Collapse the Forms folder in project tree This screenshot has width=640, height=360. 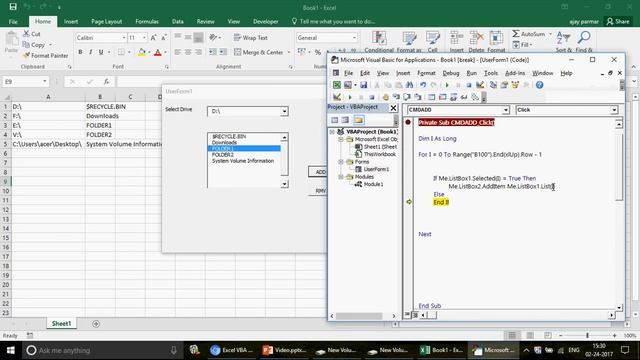[x=341, y=162]
